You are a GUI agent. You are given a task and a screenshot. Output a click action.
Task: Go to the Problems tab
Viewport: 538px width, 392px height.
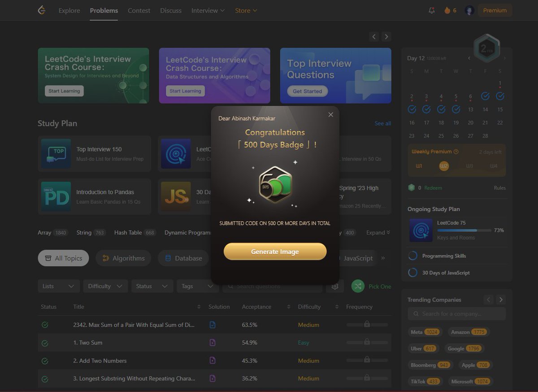104,10
